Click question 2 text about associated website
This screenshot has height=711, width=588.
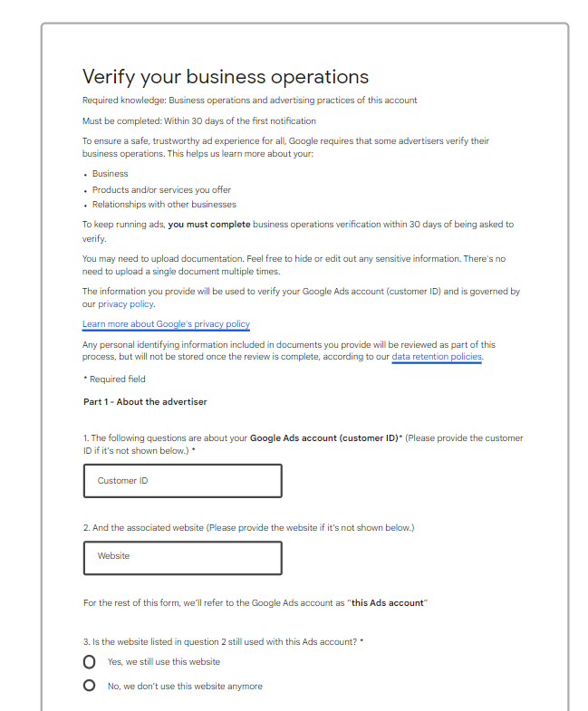pyautogui.click(x=249, y=527)
